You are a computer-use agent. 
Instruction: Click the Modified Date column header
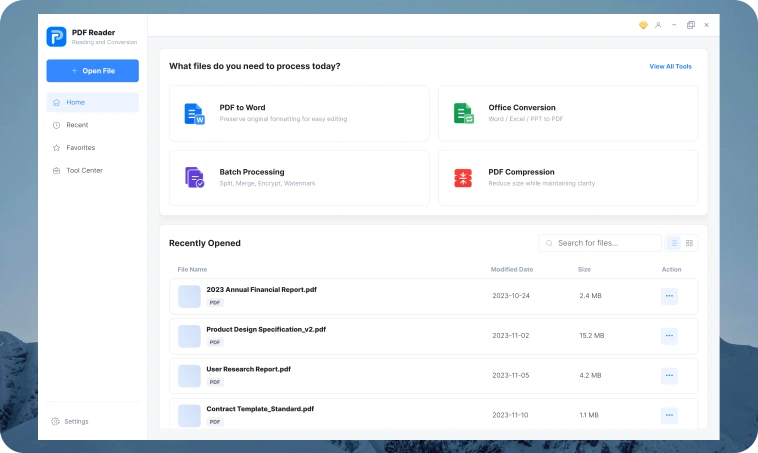(x=511, y=269)
